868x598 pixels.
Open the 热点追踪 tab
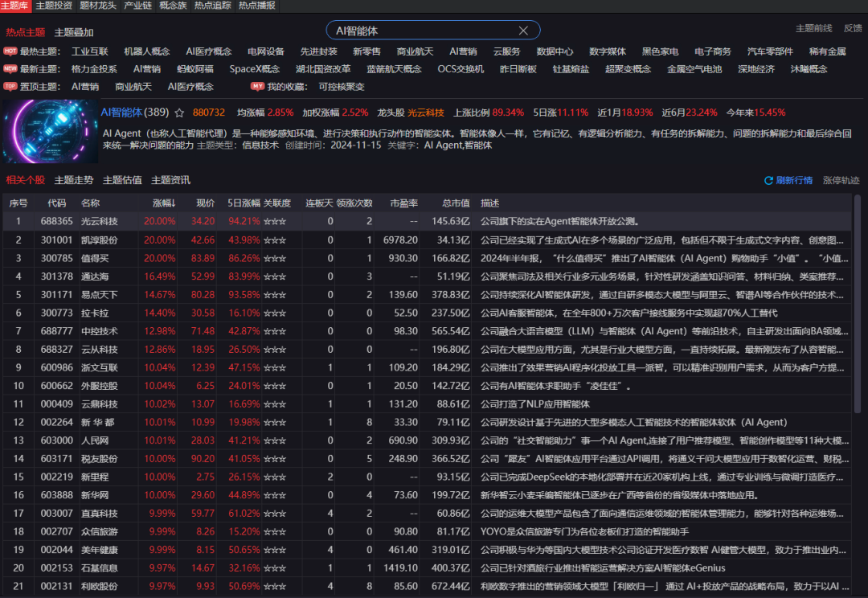pyautogui.click(x=212, y=6)
